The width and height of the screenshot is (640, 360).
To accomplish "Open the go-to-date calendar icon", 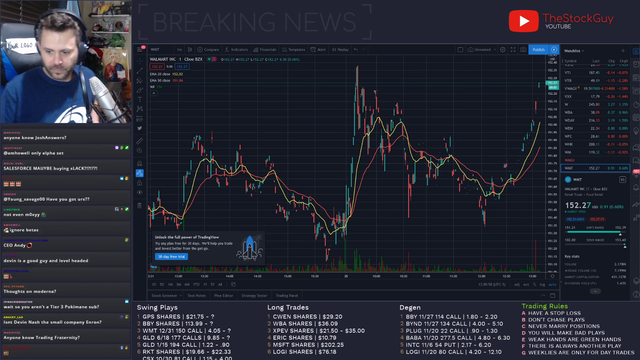I will click(233, 284).
